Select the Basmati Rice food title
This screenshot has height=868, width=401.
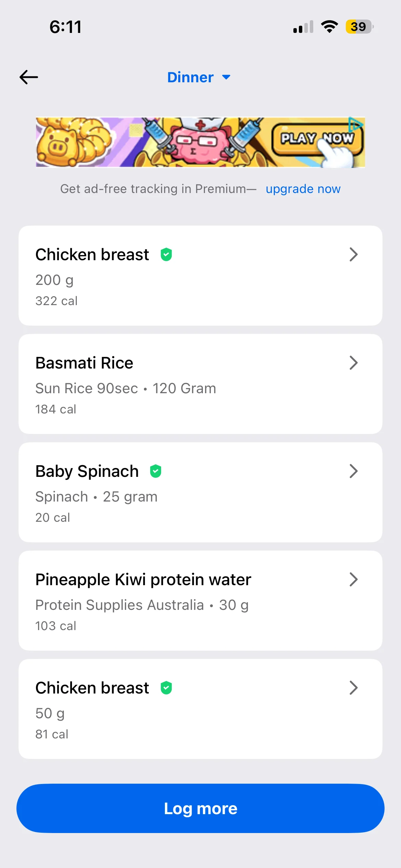pos(84,363)
